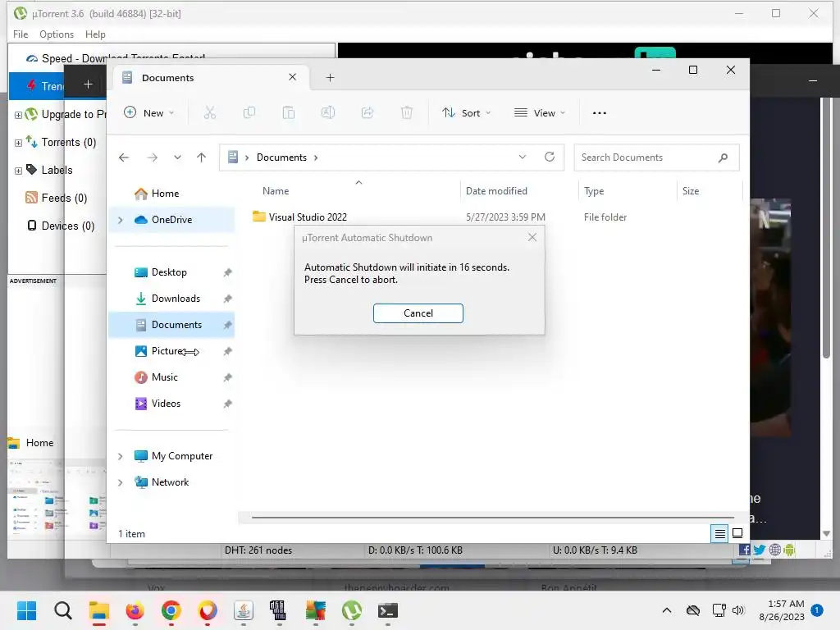The image size is (840, 630).
Task: Select Feeds (0) in µTorrent sidebar
Action: click(x=57, y=199)
